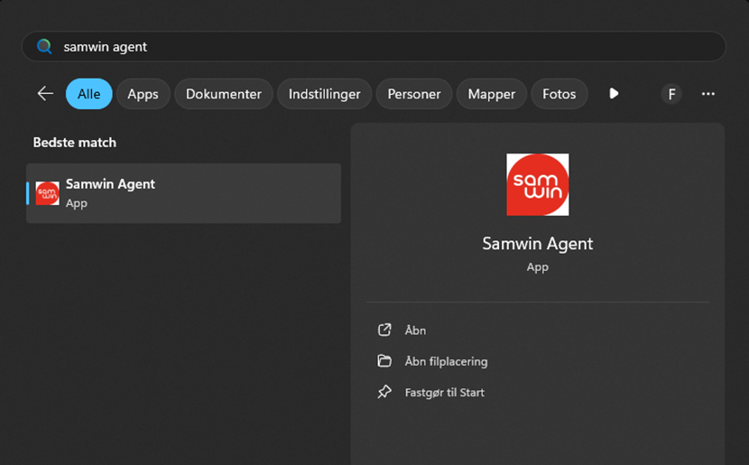The image size is (749, 465).
Task: Go back with the left arrow
Action: [45, 94]
